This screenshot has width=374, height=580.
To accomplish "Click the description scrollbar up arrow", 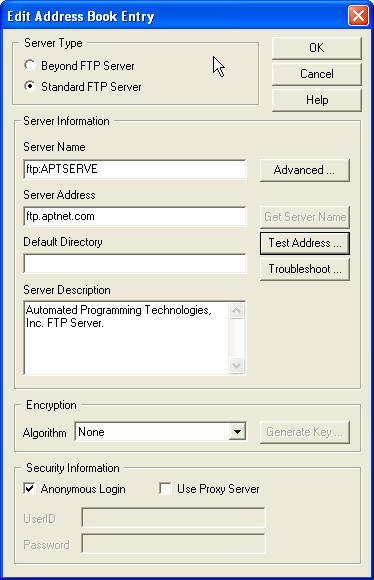I will [x=237, y=310].
